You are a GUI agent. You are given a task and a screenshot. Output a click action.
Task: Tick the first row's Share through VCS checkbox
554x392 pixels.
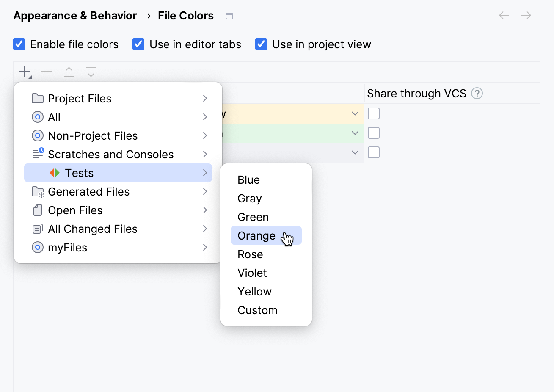(x=374, y=113)
